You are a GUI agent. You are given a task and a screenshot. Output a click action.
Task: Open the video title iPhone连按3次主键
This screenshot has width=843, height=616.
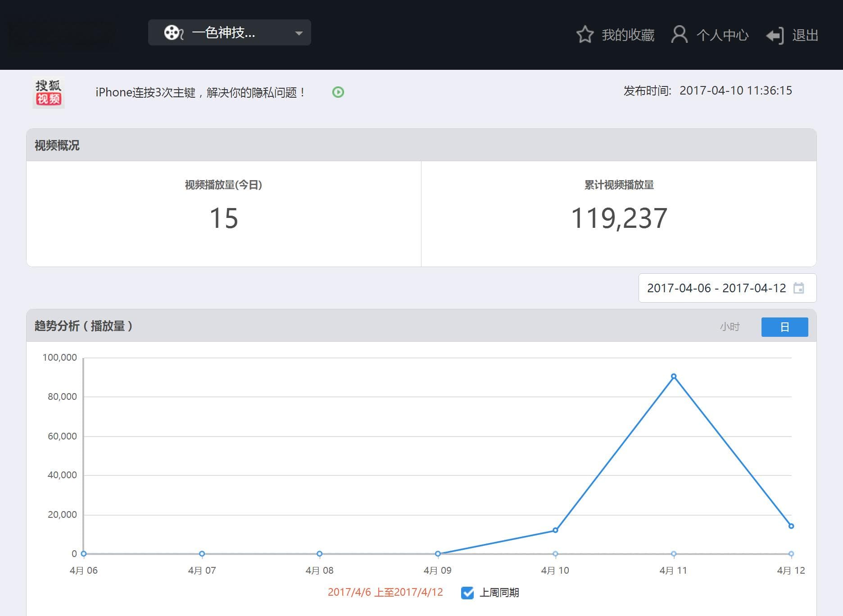point(200,93)
